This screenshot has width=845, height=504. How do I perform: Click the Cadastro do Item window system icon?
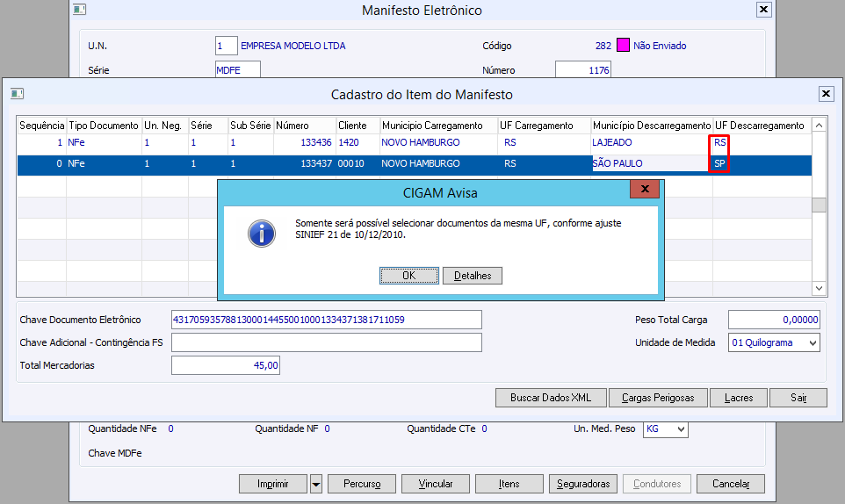[17, 94]
